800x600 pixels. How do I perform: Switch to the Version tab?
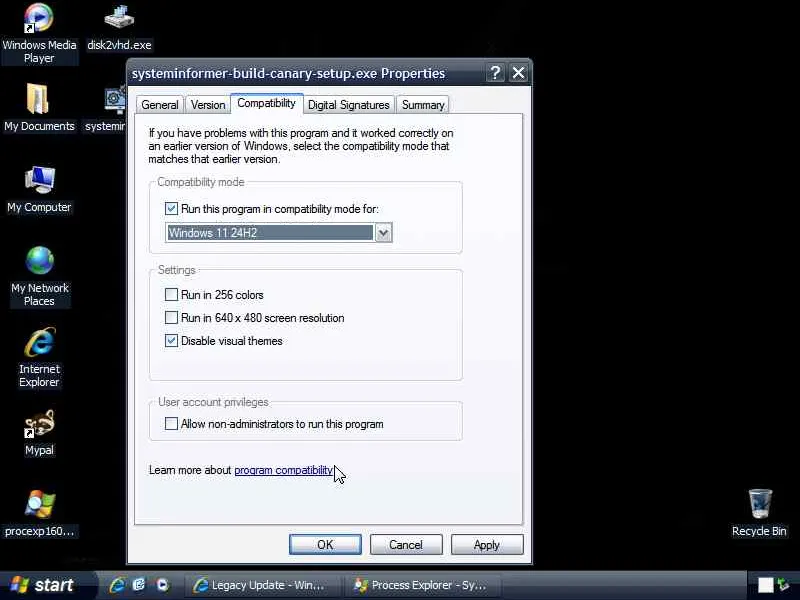click(208, 105)
